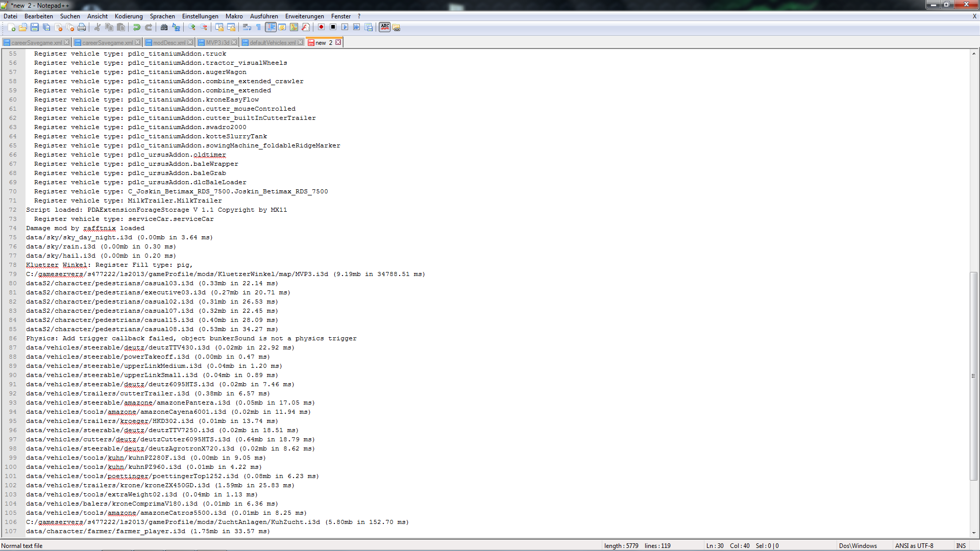This screenshot has height=551, width=980.
Task: Start macro recording with the red dot
Action: coord(322,28)
